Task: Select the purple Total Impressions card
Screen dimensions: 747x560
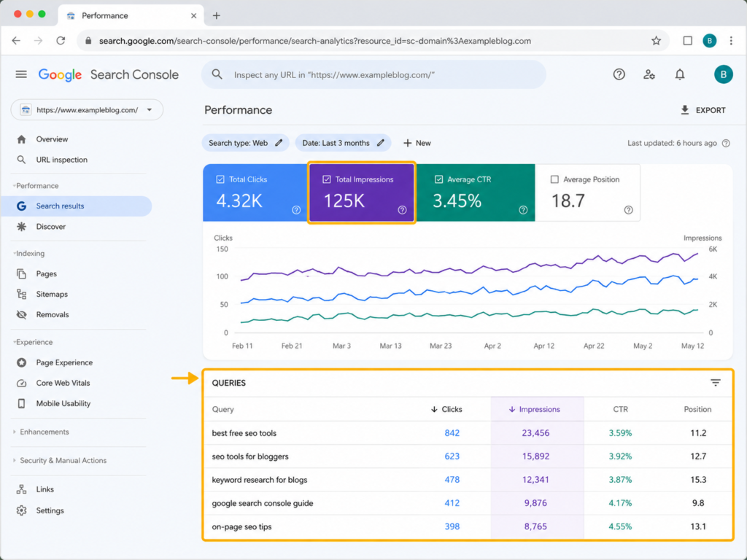Action: (x=362, y=192)
